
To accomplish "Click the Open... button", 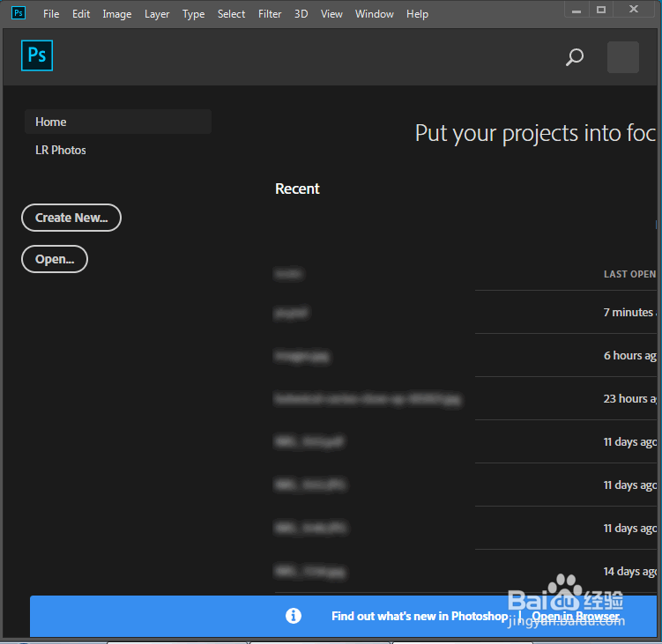I will pyautogui.click(x=55, y=259).
